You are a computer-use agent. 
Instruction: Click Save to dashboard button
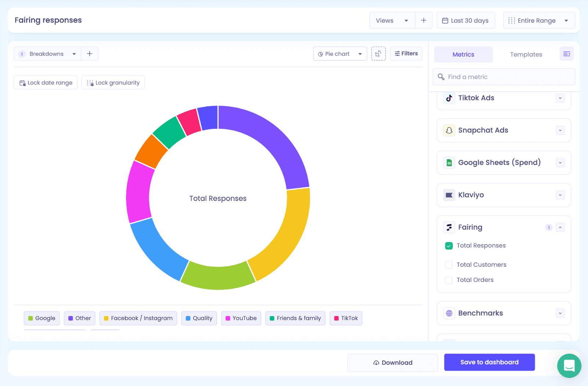[490, 362]
